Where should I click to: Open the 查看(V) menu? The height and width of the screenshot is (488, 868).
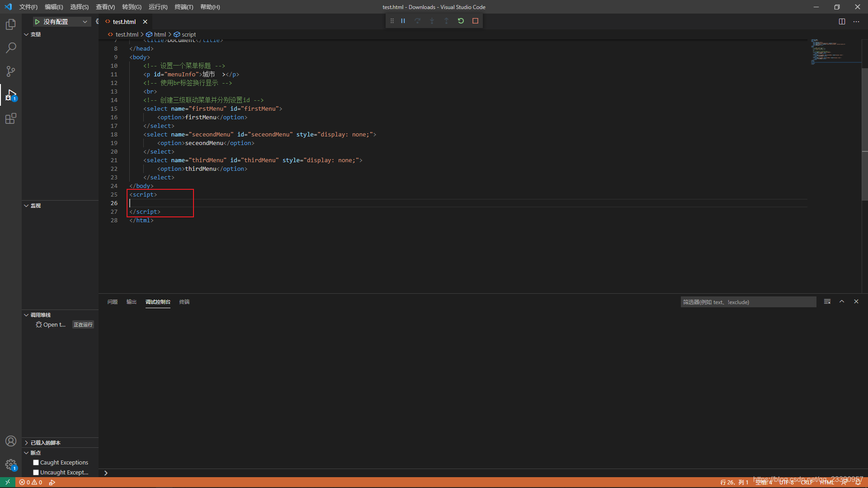point(105,7)
